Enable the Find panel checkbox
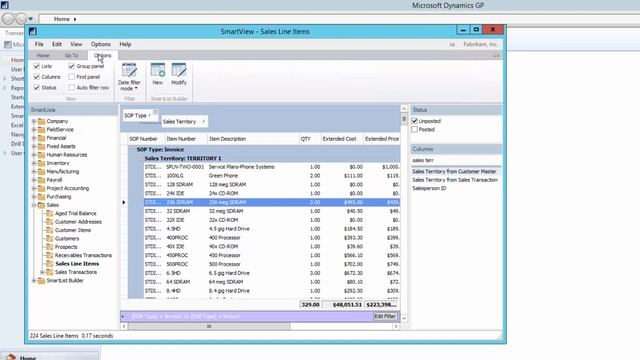 (71, 77)
